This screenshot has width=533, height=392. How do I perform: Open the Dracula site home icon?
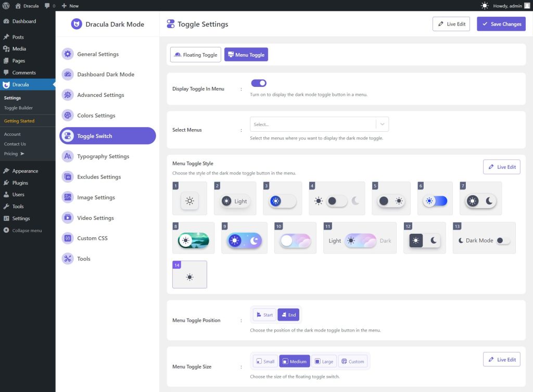18,6
